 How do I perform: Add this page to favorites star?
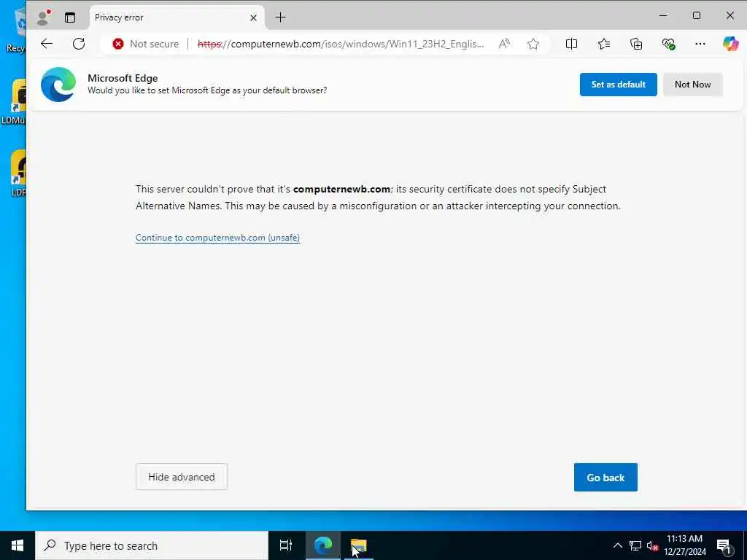pyautogui.click(x=533, y=44)
